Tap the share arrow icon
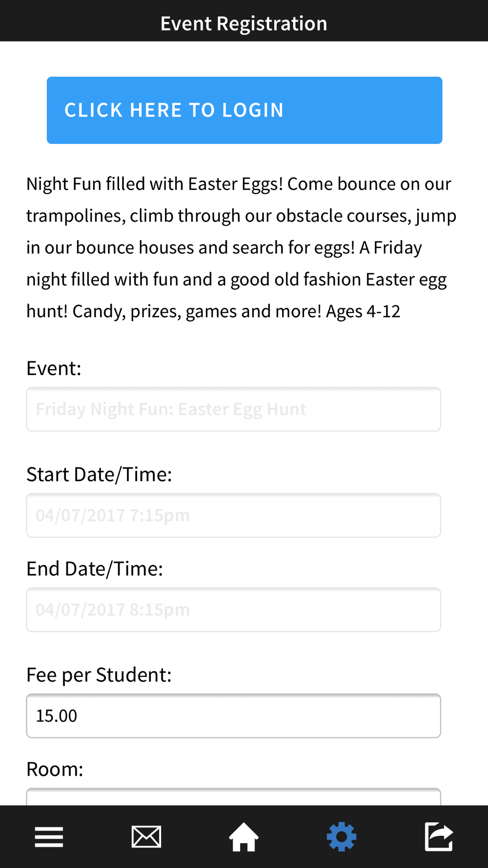 point(439,837)
